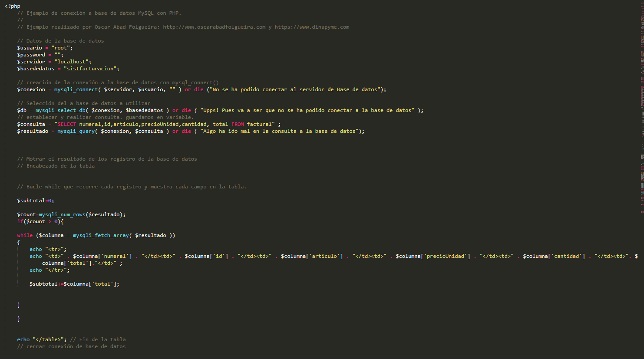Viewport: 644px width, 359px height.
Task: Click the mysqli_connect function name
Action: 76,89
